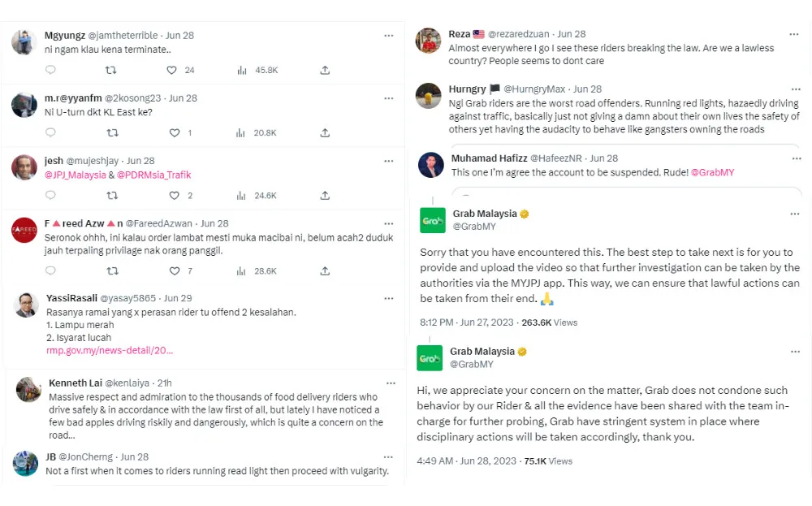The width and height of the screenshot is (812, 506).
Task: Retweet the tweet by Mgyungz
Action: 112,71
